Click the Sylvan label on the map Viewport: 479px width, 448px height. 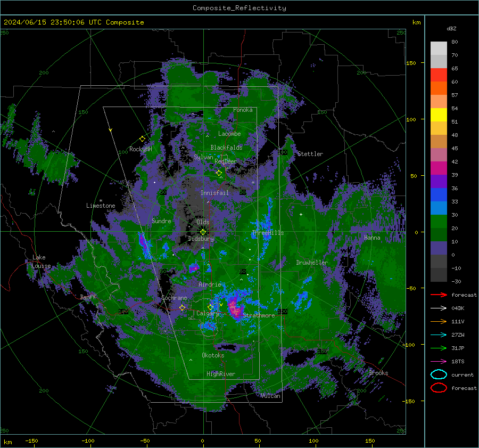tap(203, 157)
